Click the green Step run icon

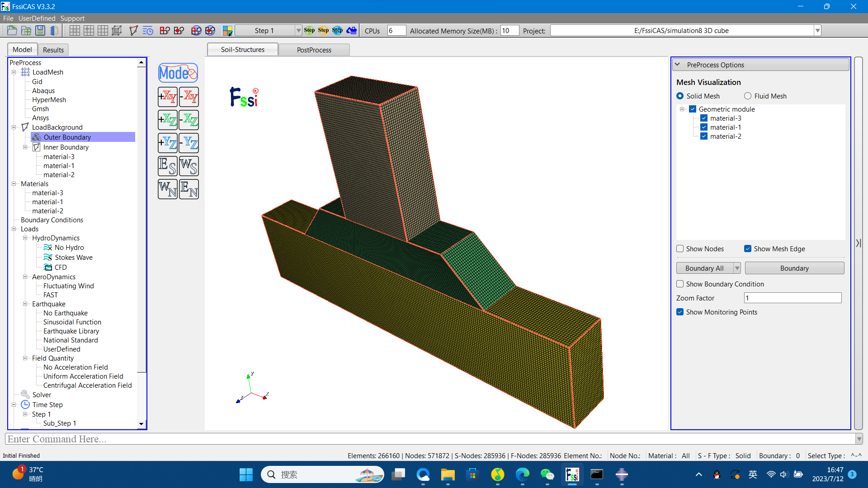click(309, 30)
